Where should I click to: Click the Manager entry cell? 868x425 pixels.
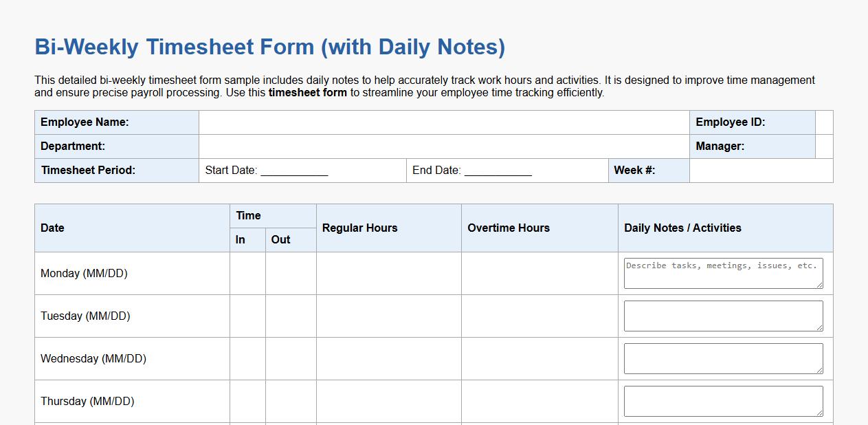click(822, 146)
